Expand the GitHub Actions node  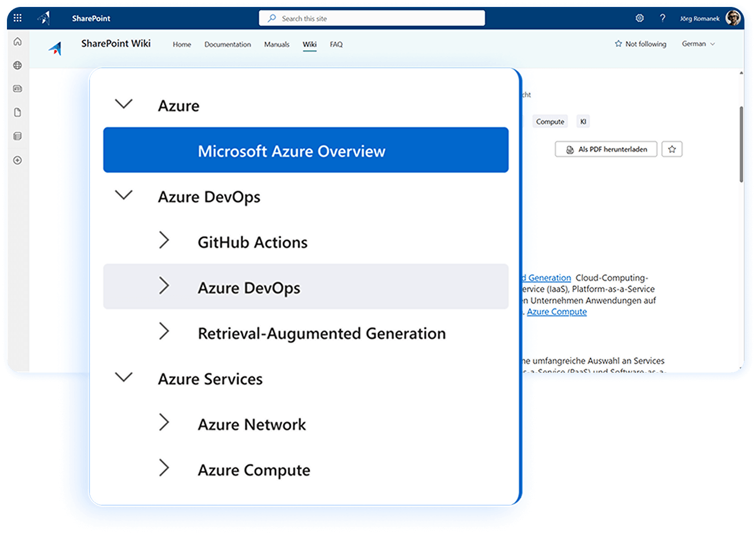tap(164, 240)
